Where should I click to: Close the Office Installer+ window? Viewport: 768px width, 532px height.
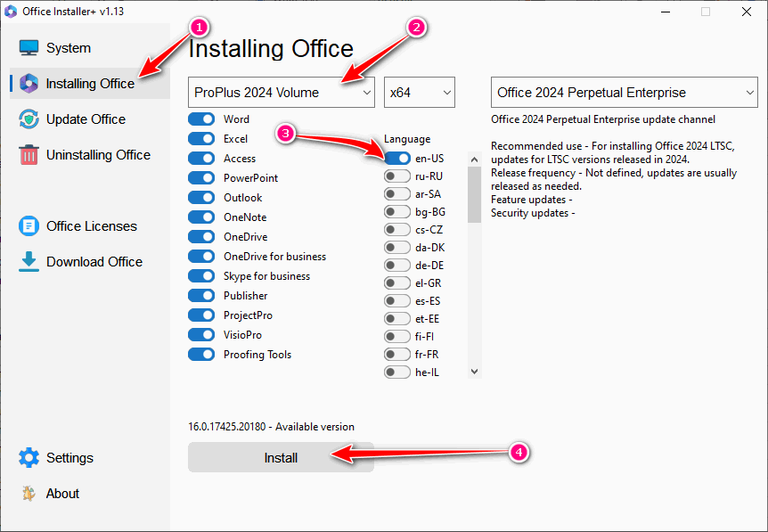click(747, 12)
